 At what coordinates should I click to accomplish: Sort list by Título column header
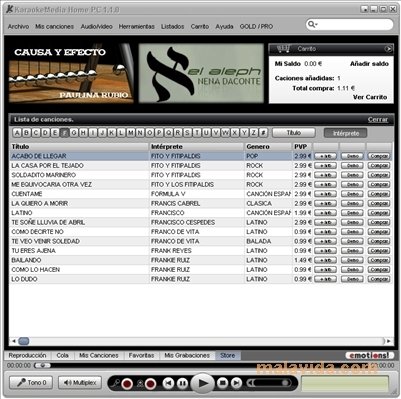click(x=79, y=147)
